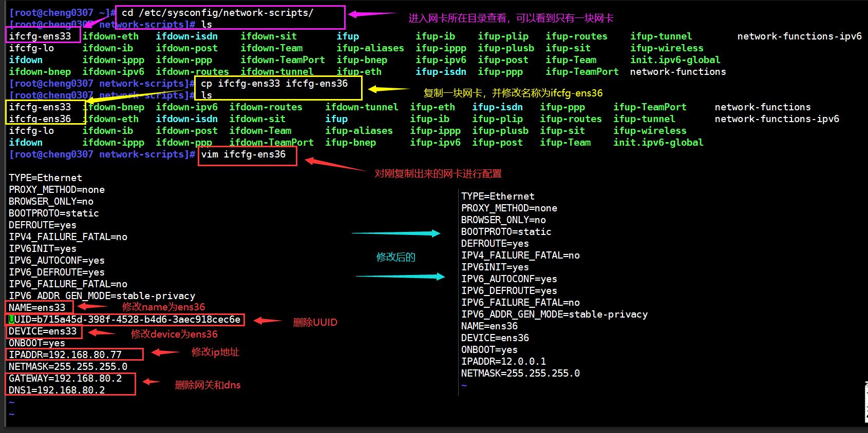Click ifdown-bnep in the second ls output
868x433 pixels.
pyautogui.click(x=114, y=107)
